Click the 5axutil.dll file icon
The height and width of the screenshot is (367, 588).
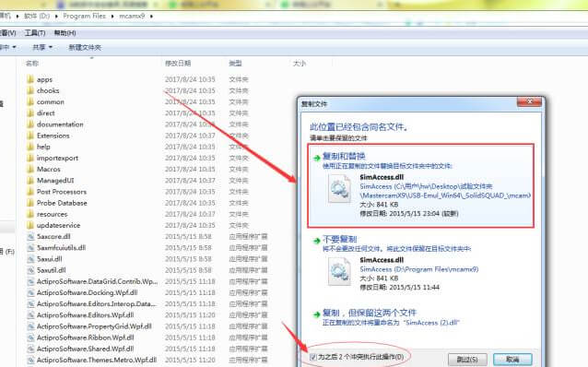30,270
